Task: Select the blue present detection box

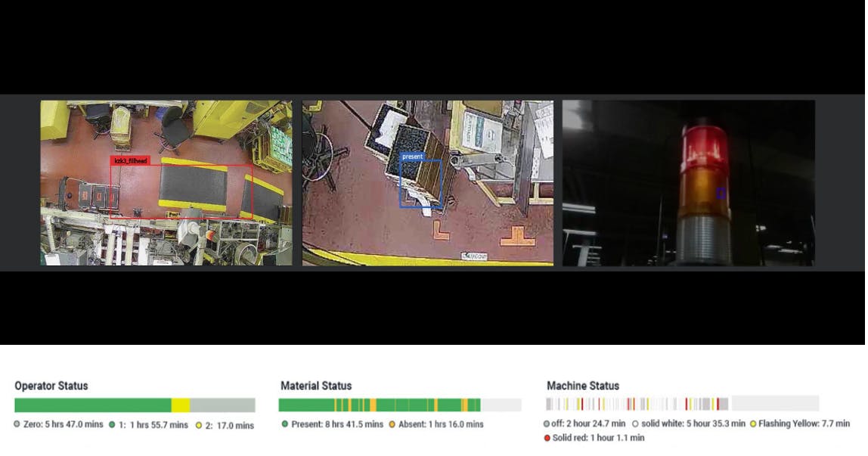Action: coord(421,180)
